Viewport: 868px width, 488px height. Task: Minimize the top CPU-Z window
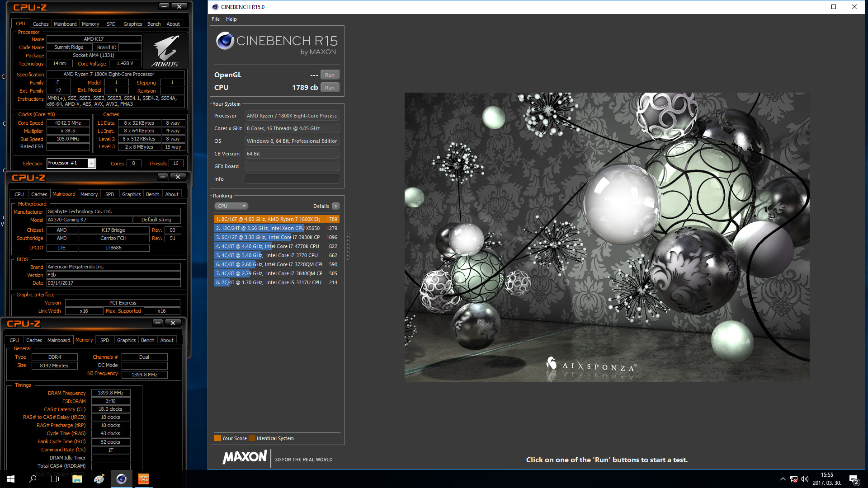click(x=164, y=6)
